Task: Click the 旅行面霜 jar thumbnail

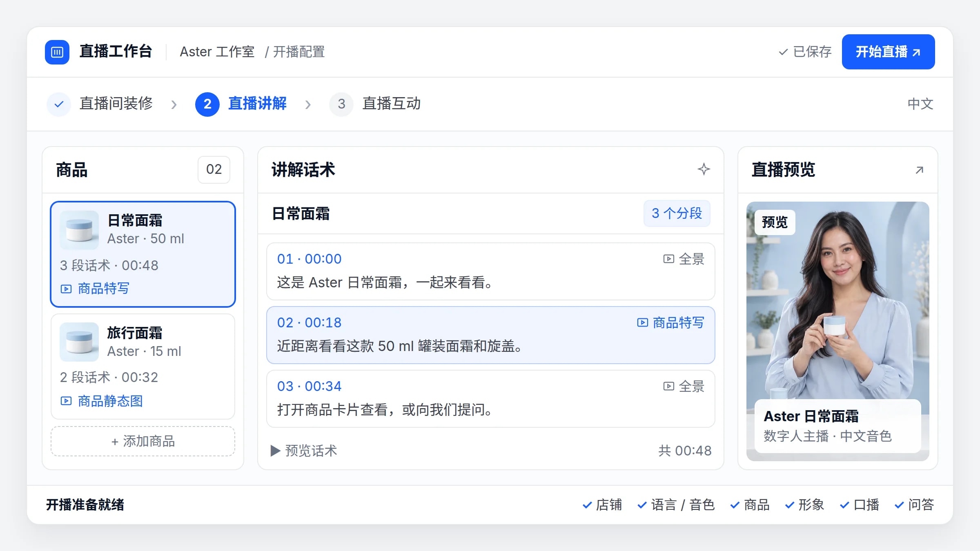Action: pyautogui.click(x=79, y=342)
